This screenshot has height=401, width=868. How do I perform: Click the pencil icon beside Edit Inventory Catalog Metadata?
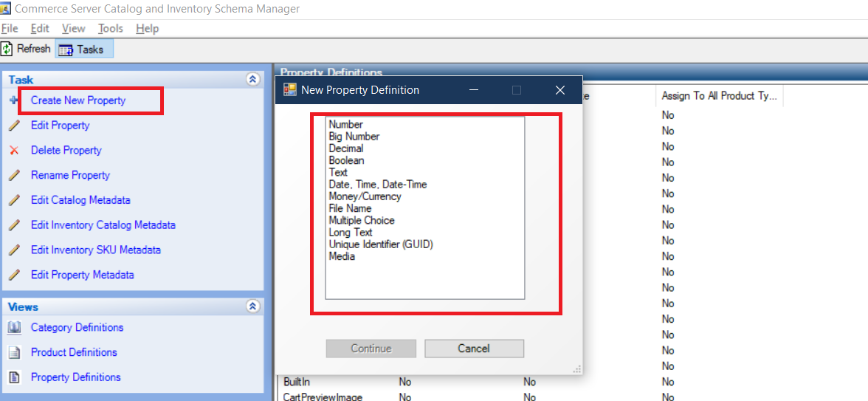coord(15,225)
